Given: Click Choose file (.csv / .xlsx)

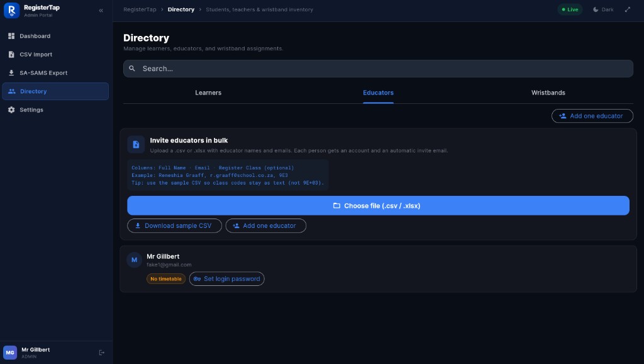Looking at the screenshot, I should (378, 206).
